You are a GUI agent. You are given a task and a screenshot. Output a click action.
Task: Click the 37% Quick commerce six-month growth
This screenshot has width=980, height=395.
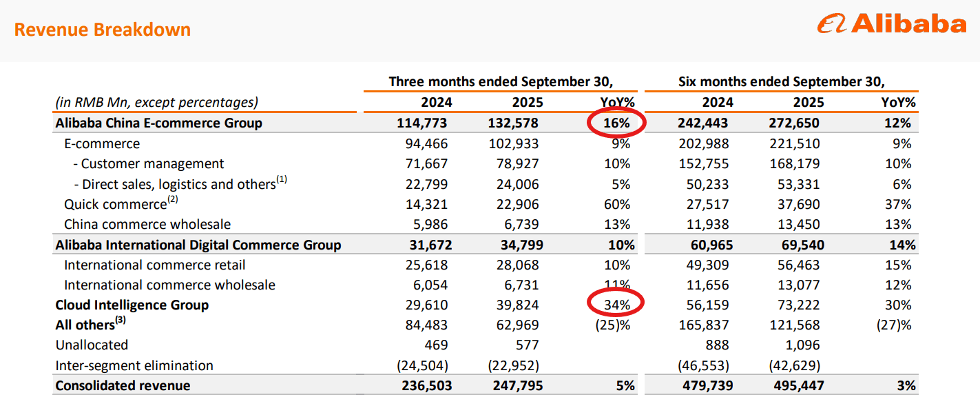coord(898,204)
